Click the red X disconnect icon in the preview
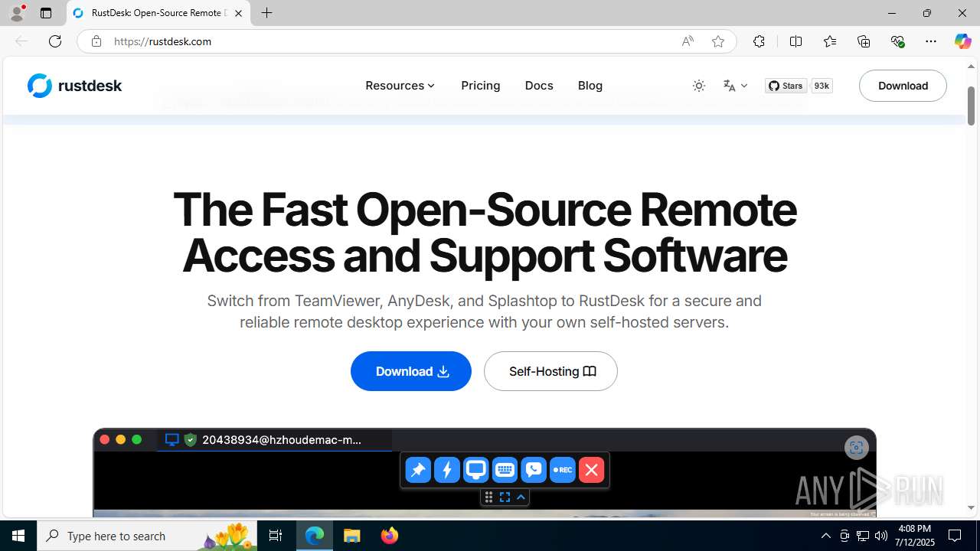980x551 pixels. pos(591,470)
